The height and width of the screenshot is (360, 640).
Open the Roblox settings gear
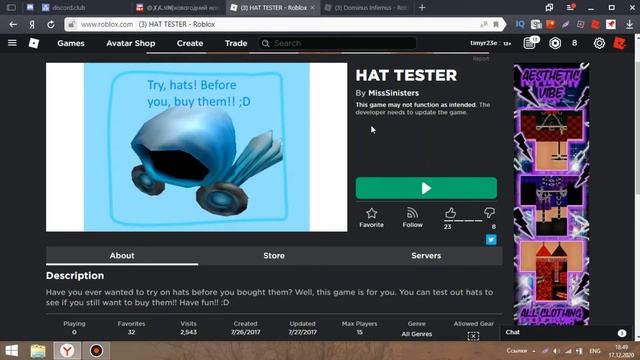pos(599,43)
